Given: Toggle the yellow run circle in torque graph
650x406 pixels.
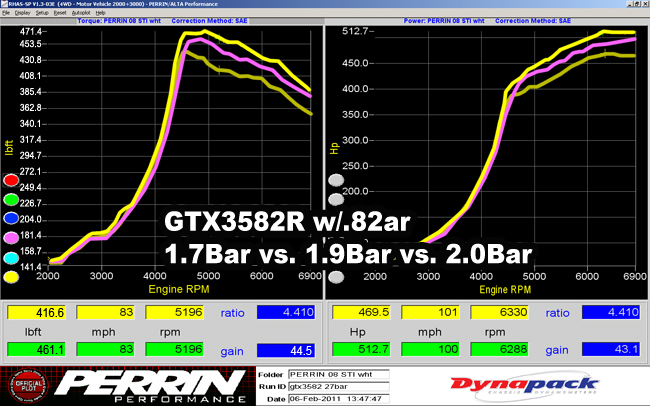Looking at the screenshot, I should click(11, 277).
